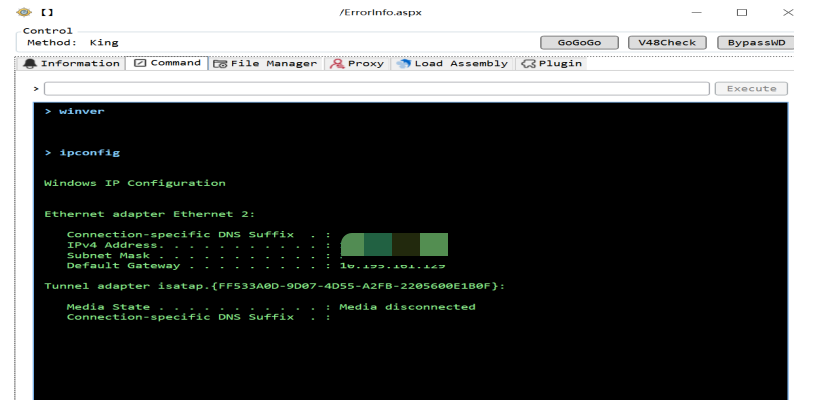The image size is (824, 412).
Task: Click the Plugin tab puzzle icon
Action: [529, 63]
